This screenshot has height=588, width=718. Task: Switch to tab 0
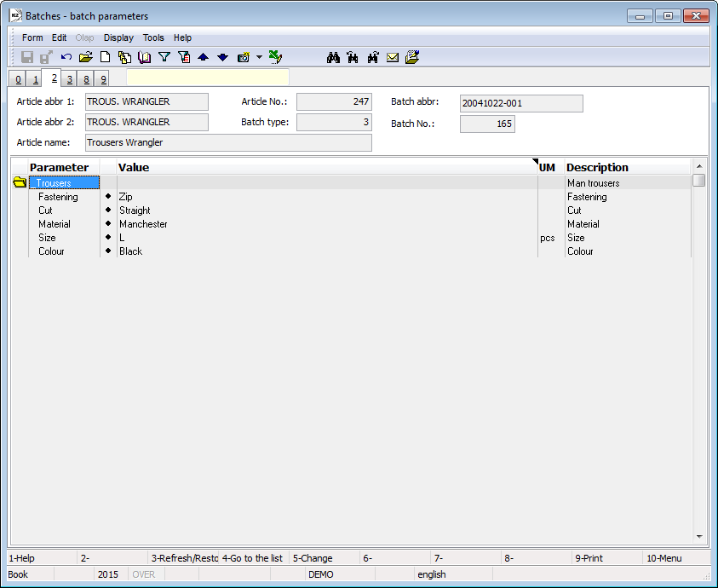point(18,79)
